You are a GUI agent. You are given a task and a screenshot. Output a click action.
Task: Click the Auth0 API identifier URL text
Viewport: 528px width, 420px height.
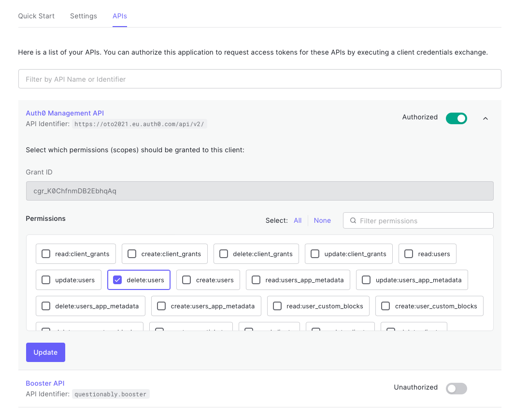tap(139, 124)
